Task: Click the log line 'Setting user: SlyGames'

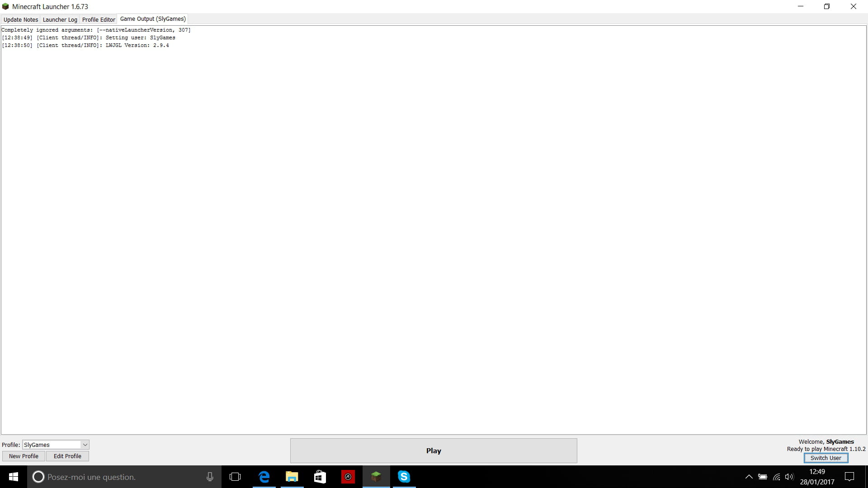Action: point(89,38)
